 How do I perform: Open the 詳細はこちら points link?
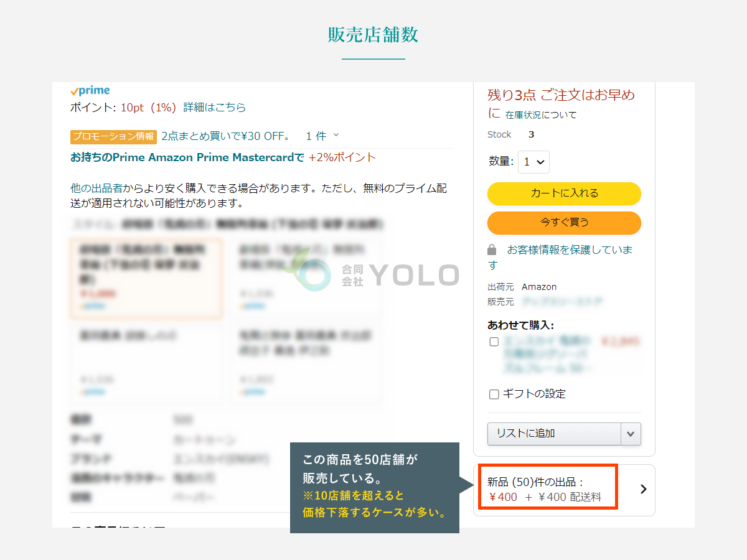click(215, 107)
